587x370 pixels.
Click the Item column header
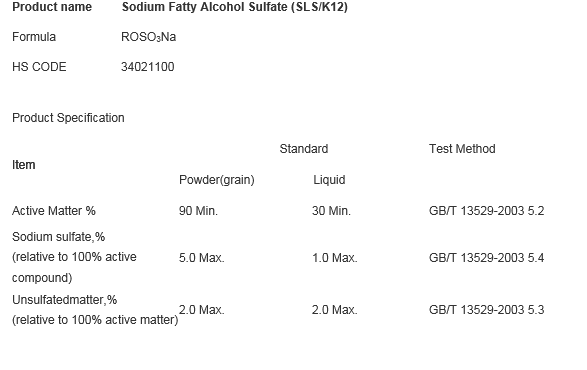(24, 165)
